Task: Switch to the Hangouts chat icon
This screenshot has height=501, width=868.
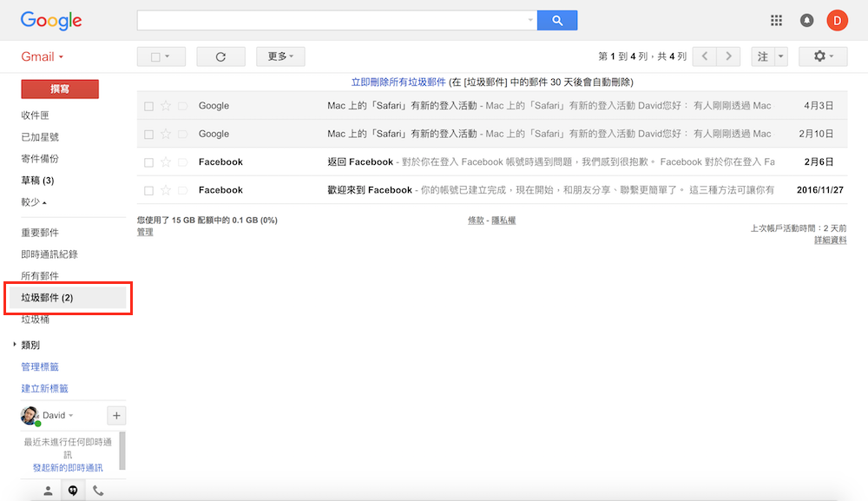Action: (x=73, y=491)
